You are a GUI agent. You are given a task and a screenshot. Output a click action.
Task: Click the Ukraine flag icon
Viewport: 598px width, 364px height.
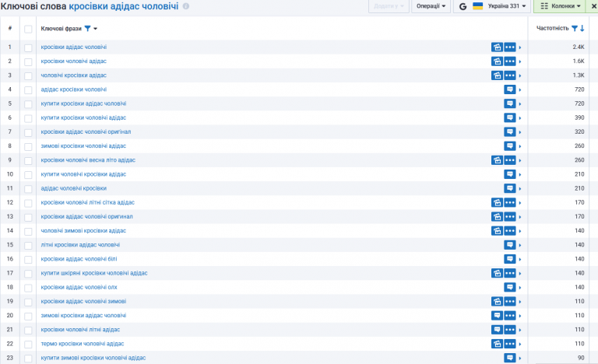[x=477, y=5]
